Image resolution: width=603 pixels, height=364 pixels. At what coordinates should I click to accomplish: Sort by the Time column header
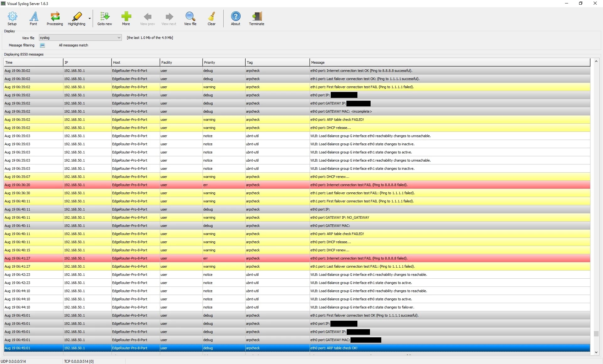[x=33, y=62]
